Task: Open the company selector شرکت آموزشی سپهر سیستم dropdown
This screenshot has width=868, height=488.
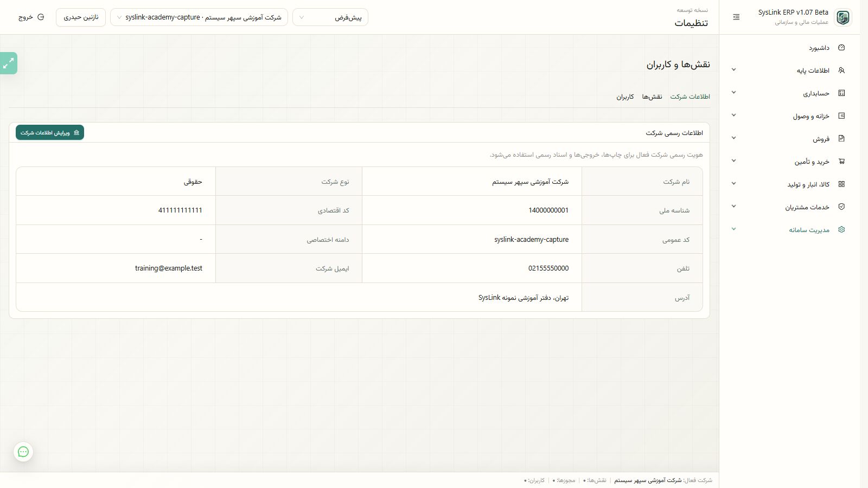Action: [199, 17]
